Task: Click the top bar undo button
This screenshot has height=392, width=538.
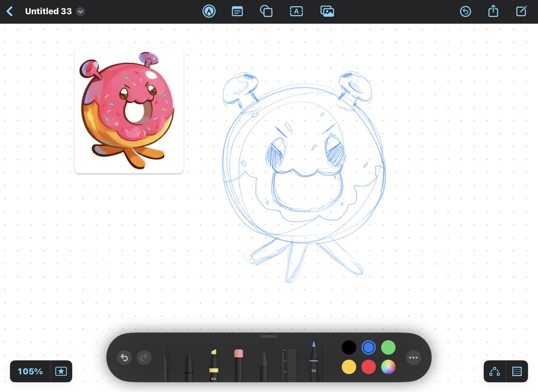Action: (x=465, y=12)
